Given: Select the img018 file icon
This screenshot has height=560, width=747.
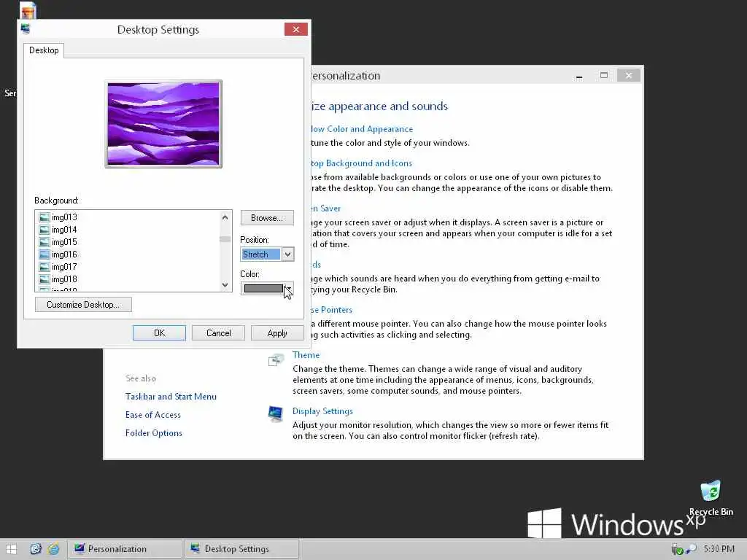Looking at the screenshot, I should [x=44, y=279].
